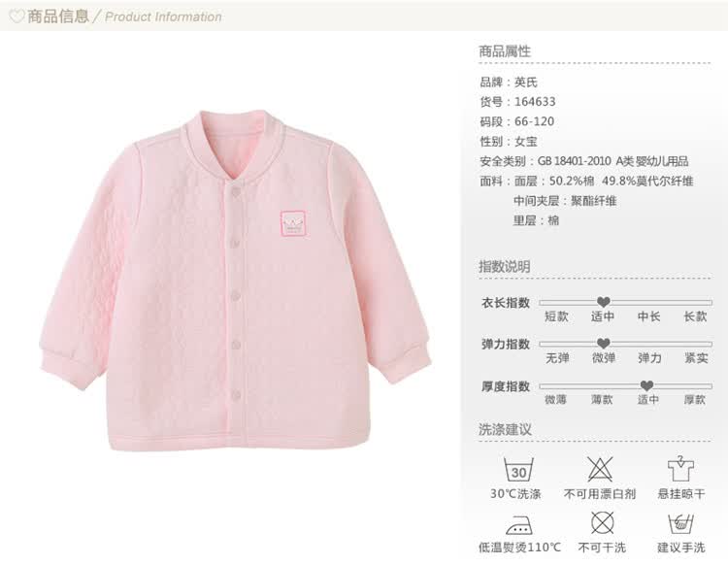728x565 pixels.
Task: Click the 商品属性 section heading
Action: pos(505,51)
